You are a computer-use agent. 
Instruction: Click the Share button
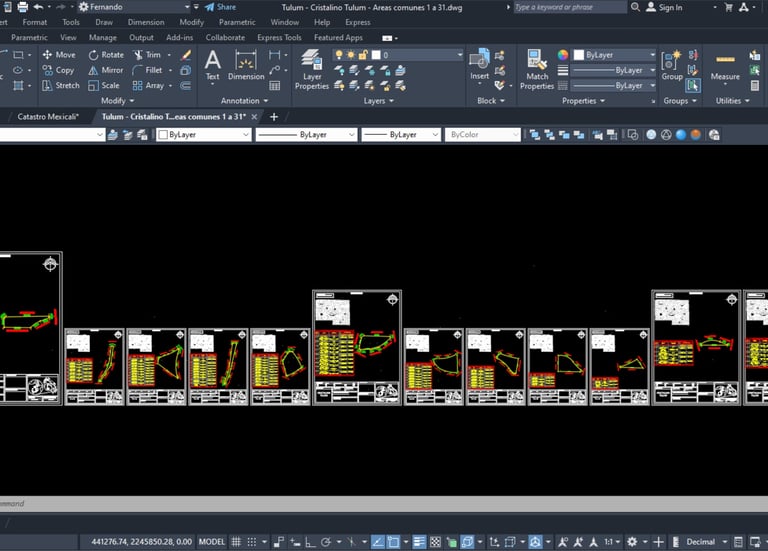point(220,7)
